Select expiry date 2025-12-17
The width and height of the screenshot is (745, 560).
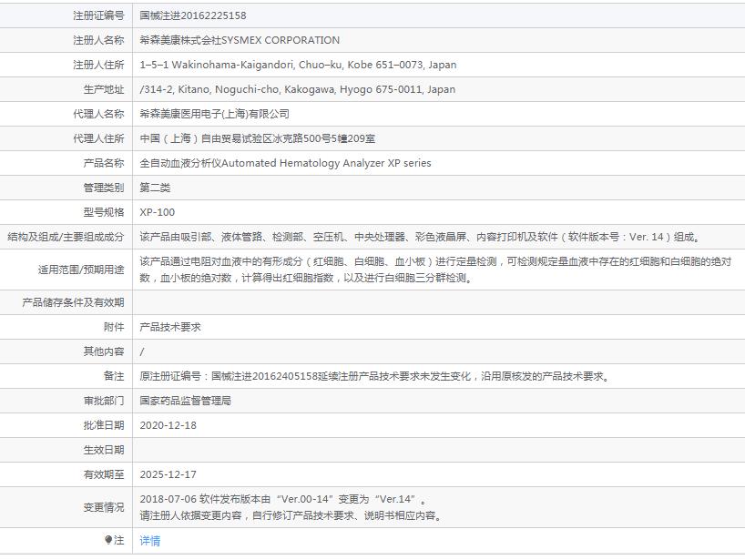tap(168, 474)
